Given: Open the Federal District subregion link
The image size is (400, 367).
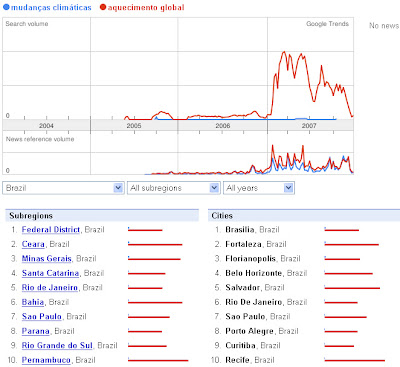Looking at the screenshot, I should (51, 229).
